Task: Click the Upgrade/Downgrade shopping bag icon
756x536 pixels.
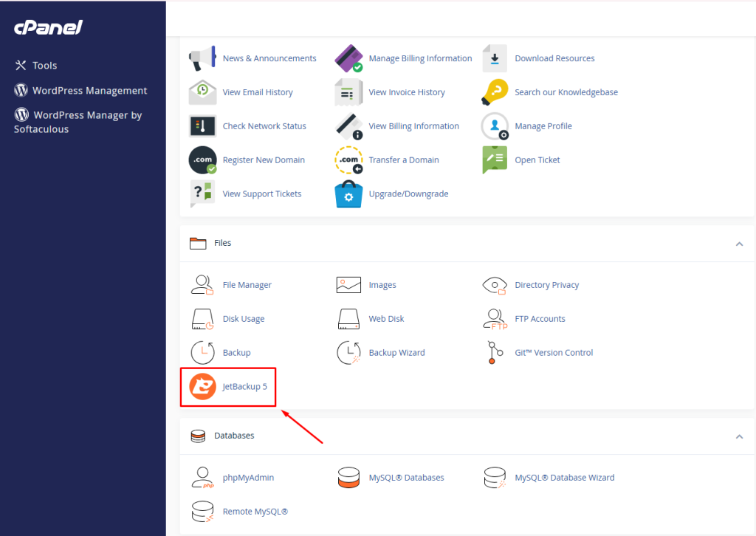Action: (348, 194)
